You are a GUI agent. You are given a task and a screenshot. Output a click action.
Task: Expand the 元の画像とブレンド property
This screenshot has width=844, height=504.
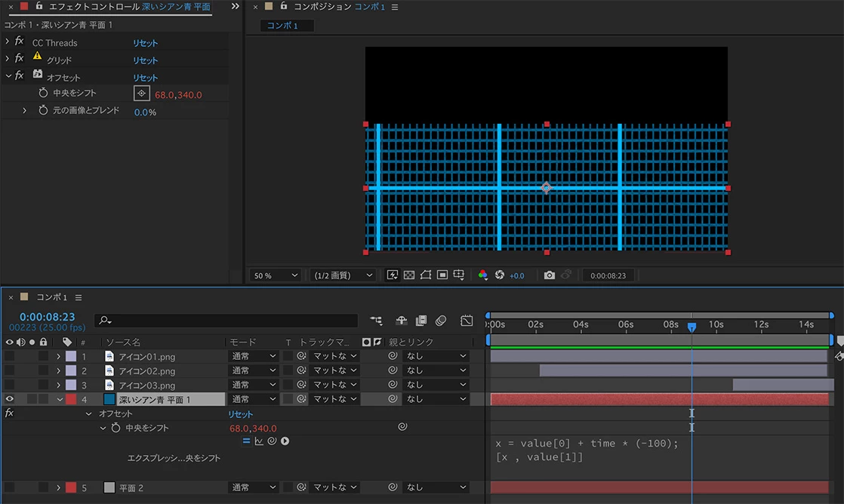click(25, 110)
